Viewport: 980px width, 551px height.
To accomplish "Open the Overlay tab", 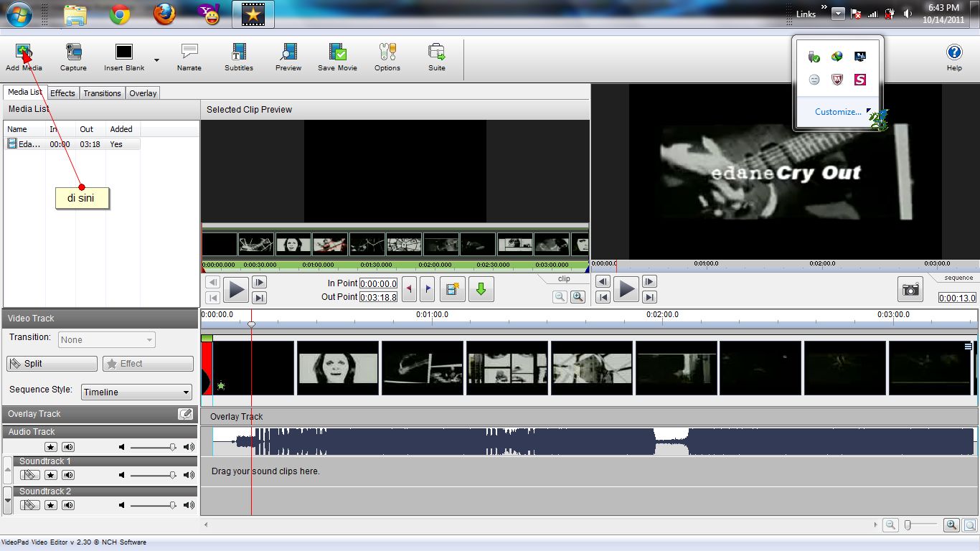I will (143, 93).
